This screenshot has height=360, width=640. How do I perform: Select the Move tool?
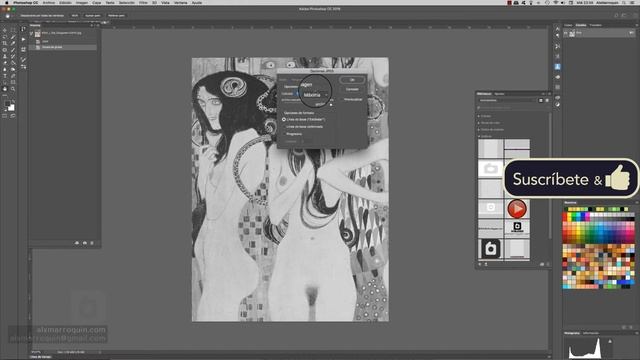pos(5,30)
